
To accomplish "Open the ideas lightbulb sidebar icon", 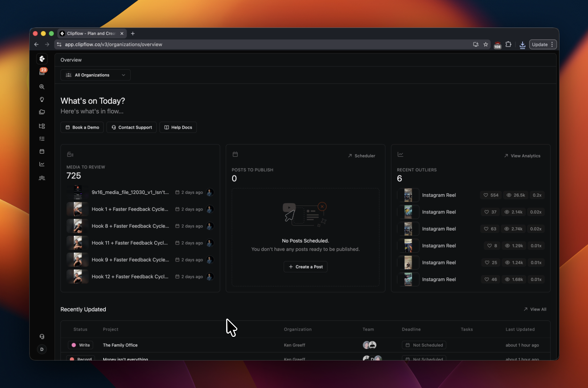I will point(42,100).
